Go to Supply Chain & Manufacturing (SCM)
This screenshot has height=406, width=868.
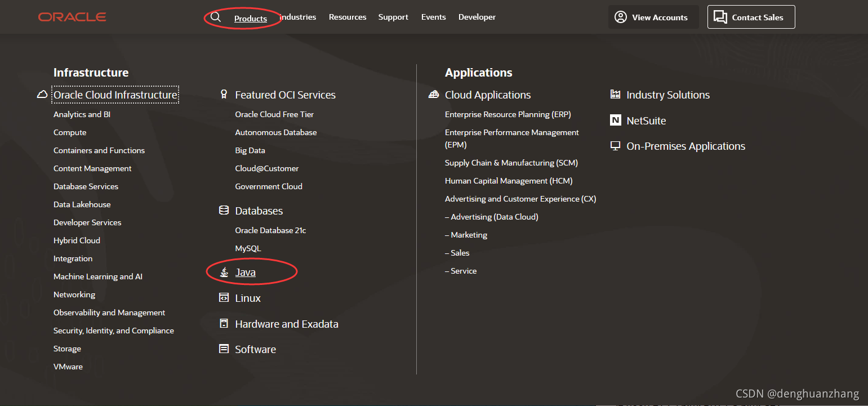pyautogui.click(x=511, y=163)
